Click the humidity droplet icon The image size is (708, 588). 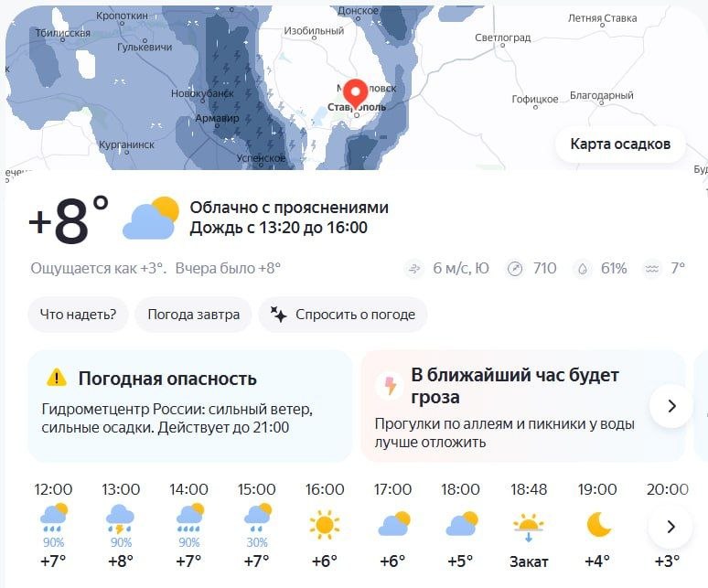(x=583, y=269)
